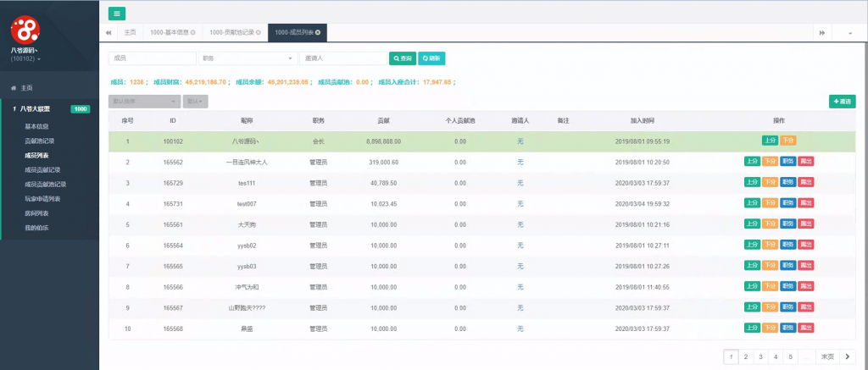Select 房间列表 in the sidebar
This screenshot has width=868, height=370.
(x=36, y=213)
